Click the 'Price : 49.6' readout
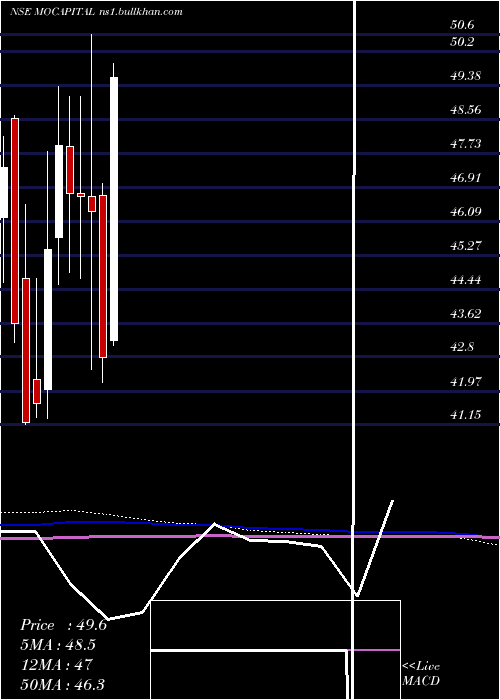 [x=63, y=625]
